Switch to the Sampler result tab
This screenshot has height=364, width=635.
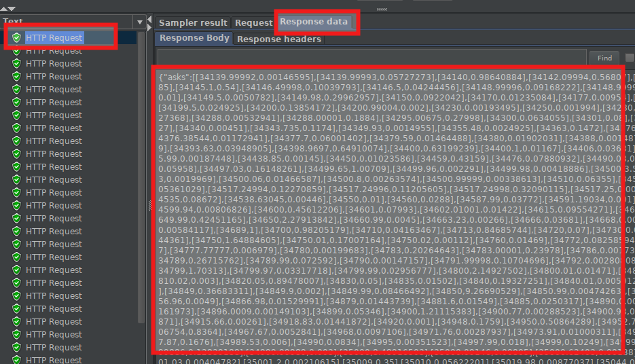pyautogui.click(x=193, y=22)
